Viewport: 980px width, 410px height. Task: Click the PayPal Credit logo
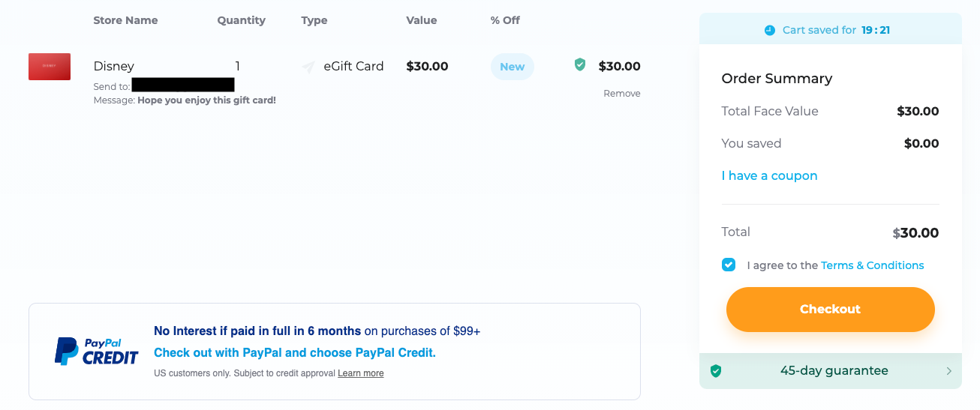[x=97, y=352]
